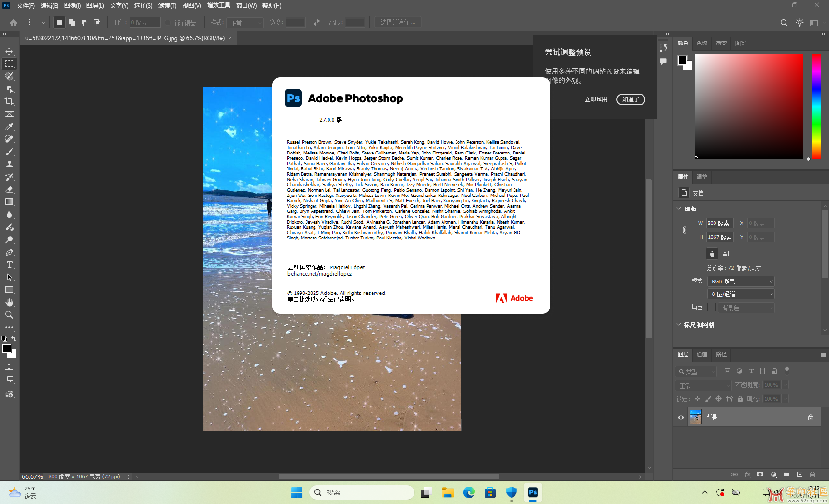Screen dimensions: 829x504
Task: Select the Crop tool
Action: pyautogui.click(x=9, y=101)
